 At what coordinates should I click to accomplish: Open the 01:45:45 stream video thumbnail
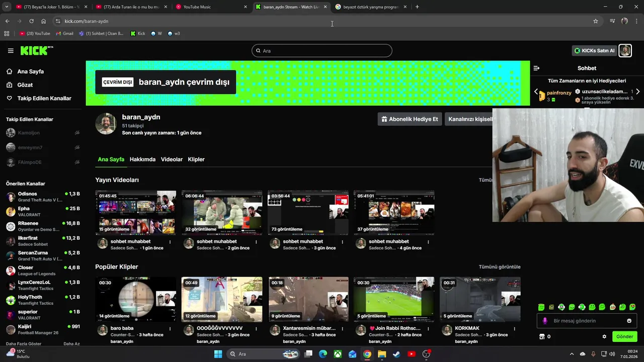[136, 212]
